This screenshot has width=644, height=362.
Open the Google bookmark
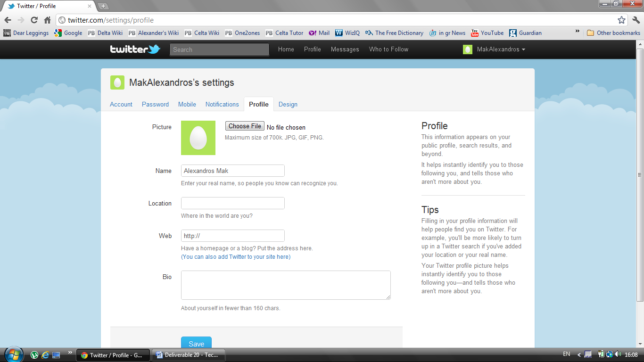68,33
